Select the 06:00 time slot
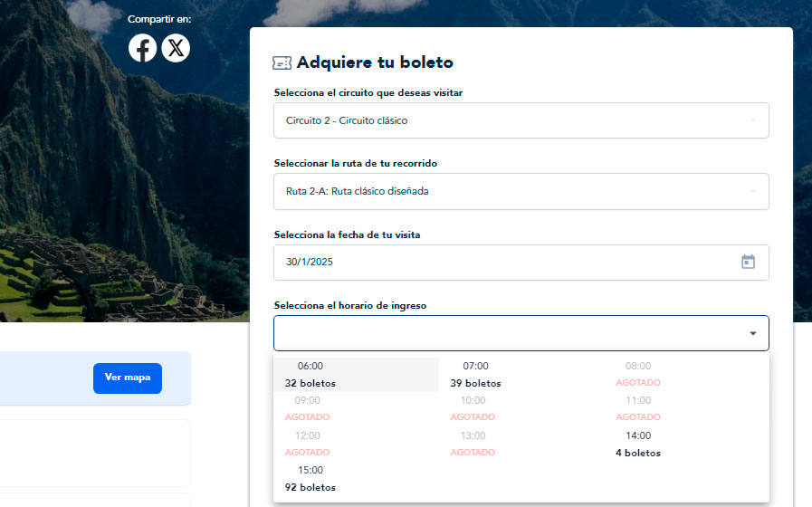 (x=310, y=374)
